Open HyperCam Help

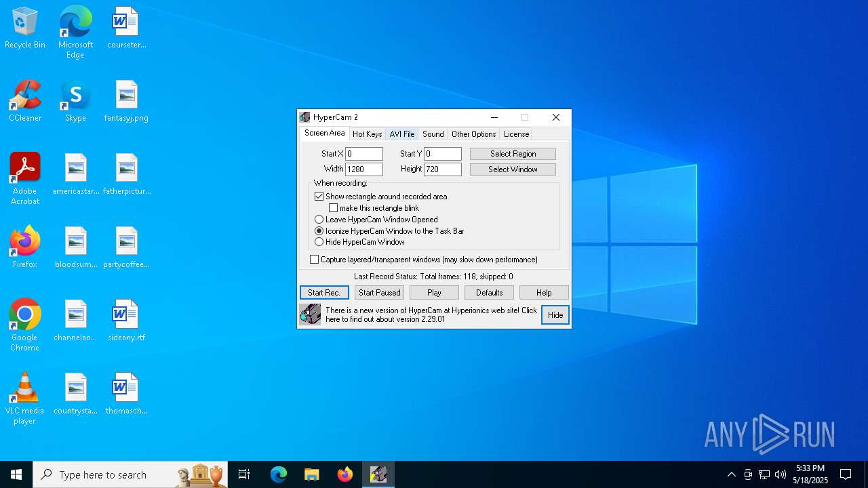pos(544,293)
